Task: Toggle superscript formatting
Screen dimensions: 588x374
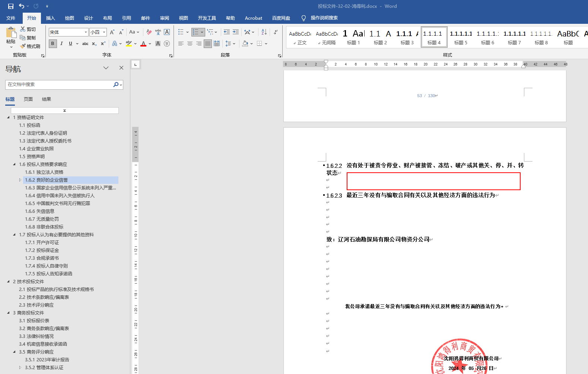Action: point(103,44)
